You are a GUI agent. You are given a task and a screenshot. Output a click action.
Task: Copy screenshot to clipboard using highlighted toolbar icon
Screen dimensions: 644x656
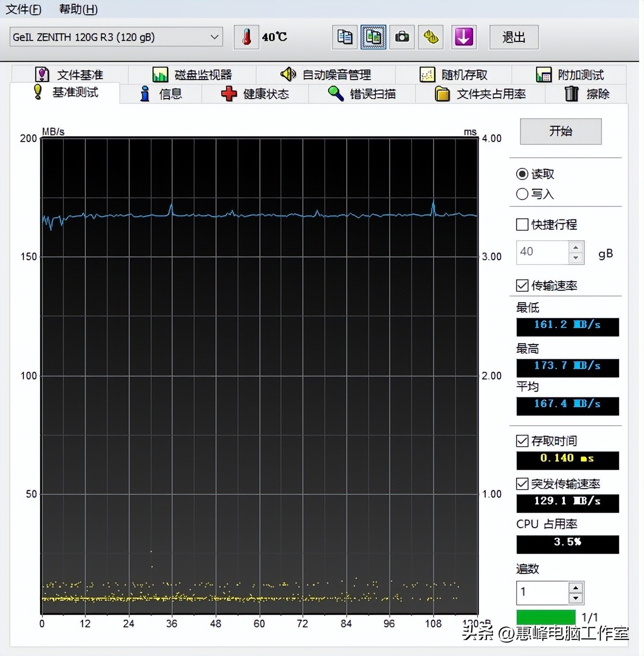[x=373, y=37]
